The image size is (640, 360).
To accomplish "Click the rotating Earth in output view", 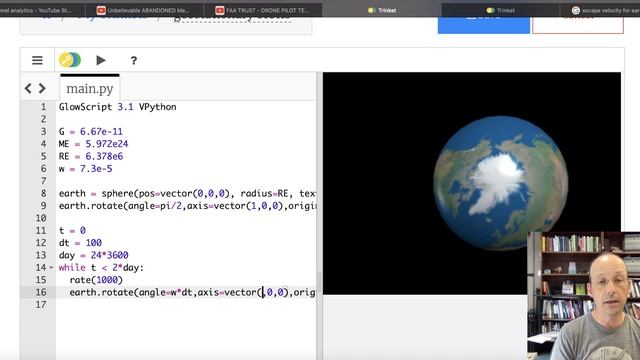I will click(x=500, y=183).
